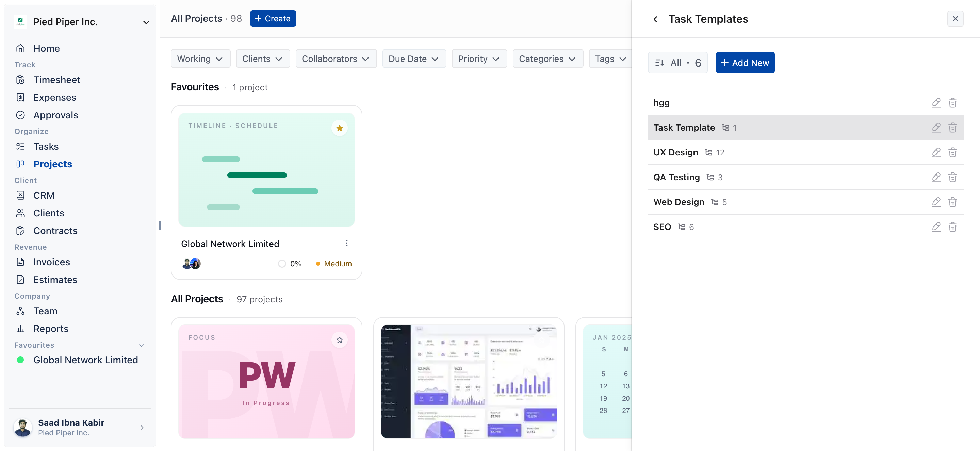
Task: Open Global Network Limited favourite in sidebar
Action: (x=85, y=360)
